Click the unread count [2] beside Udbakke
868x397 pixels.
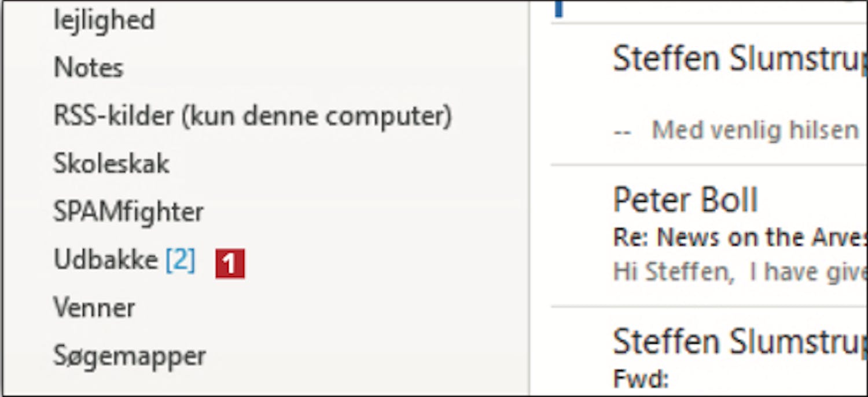tap(180, 260)
